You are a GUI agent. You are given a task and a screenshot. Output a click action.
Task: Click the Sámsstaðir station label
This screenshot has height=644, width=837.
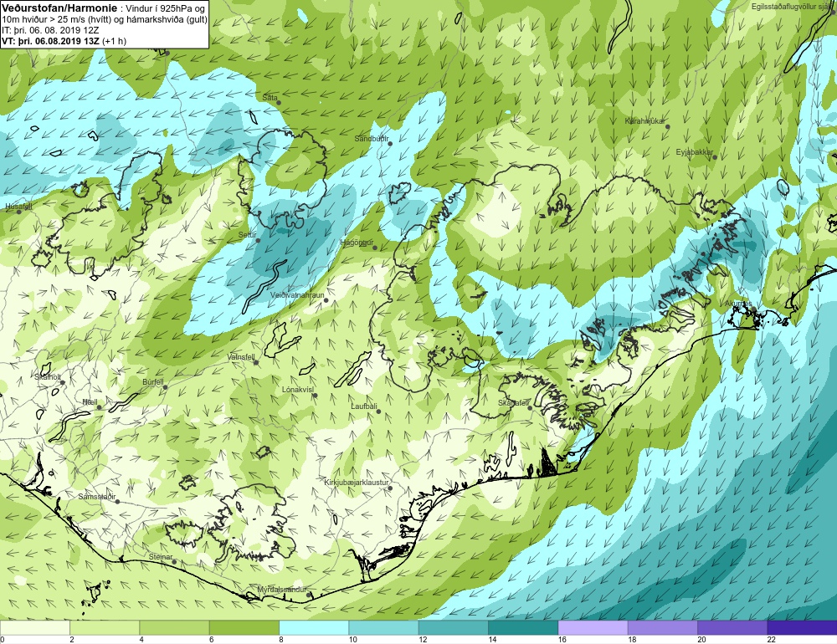[x=97, y=497]
